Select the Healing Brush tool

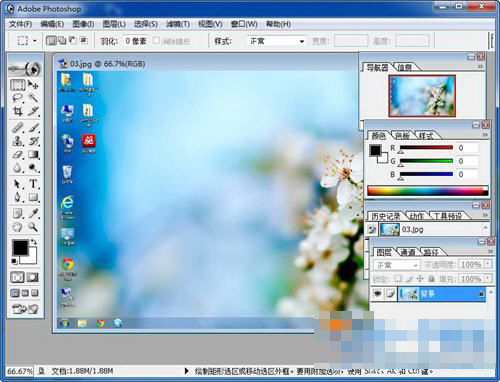(x=17, y=127)
